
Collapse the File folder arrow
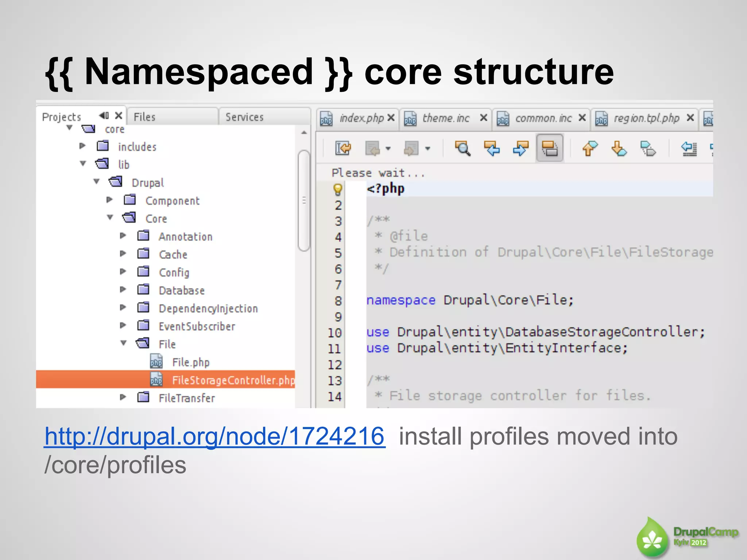124,343
